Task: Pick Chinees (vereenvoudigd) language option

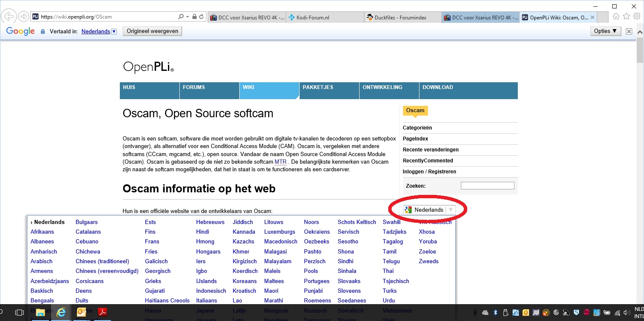Action: point(107,271)
